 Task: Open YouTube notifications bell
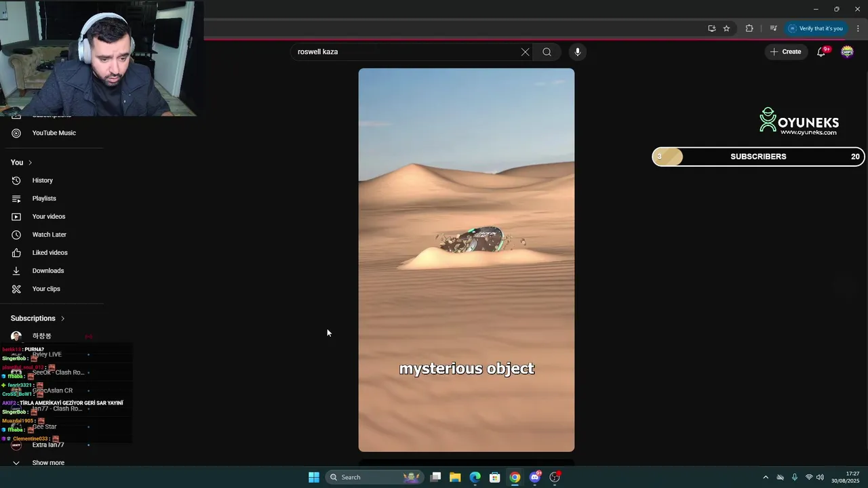(x=821, y=52)
